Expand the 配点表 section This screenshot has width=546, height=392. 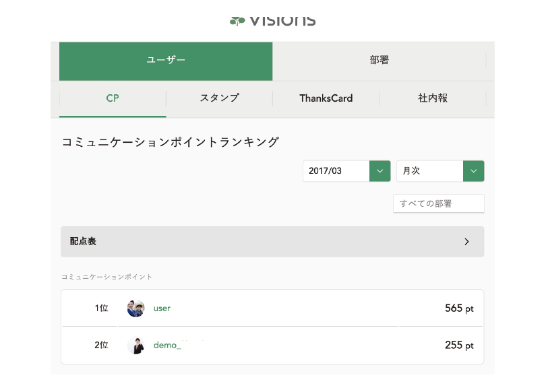272,242
